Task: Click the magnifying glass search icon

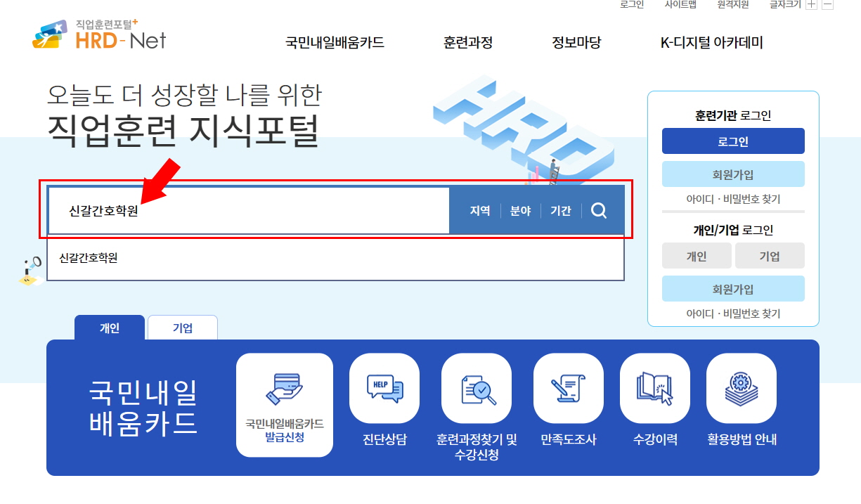Action: point(599,211)
